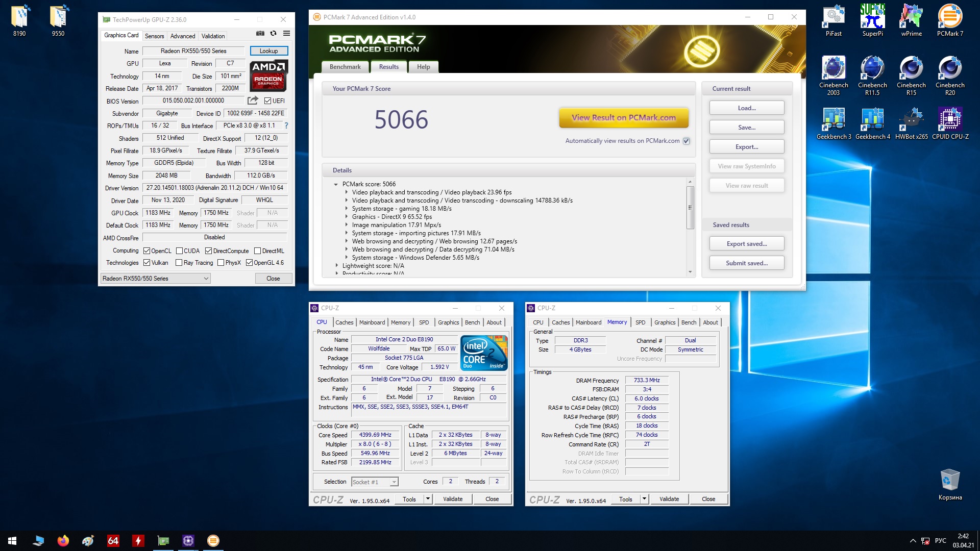The height and width of the screenshot is (551, 980).
Task: Open Cinebench R11.5 shortcut
Action: [872, 76]
